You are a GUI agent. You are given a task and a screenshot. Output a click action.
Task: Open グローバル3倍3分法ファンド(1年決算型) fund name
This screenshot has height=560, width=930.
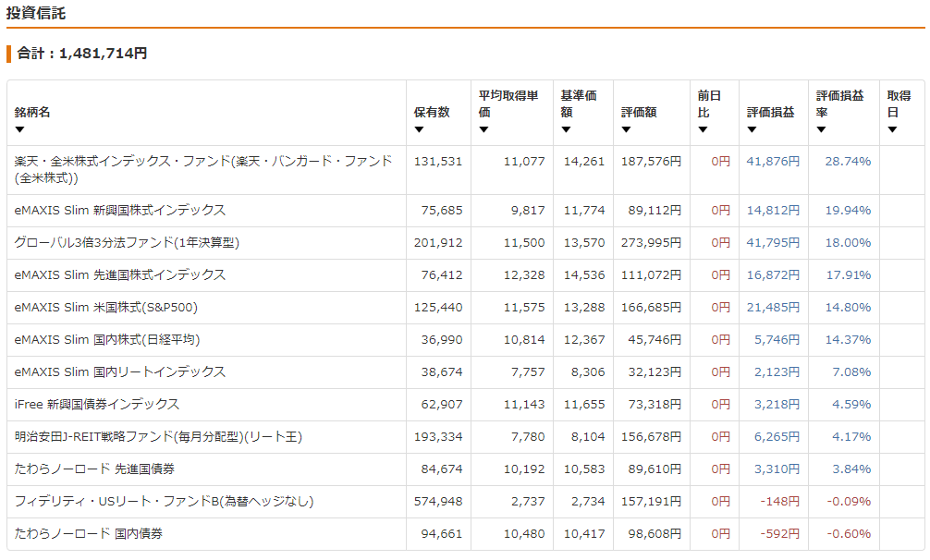click(127, 242)
